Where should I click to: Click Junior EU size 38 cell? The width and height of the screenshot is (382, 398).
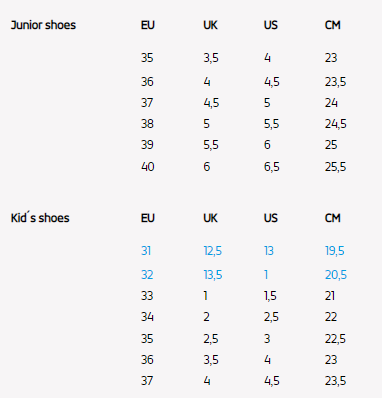point(147,124)
